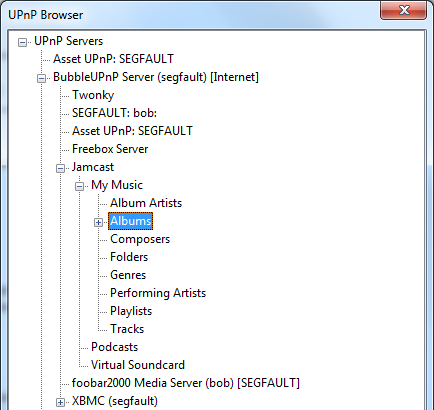This screenshot has width=434, height=410.
Task: Collapse the BubbleUPnP Server node
Action: pyautogui.click(x=41, y=78)
